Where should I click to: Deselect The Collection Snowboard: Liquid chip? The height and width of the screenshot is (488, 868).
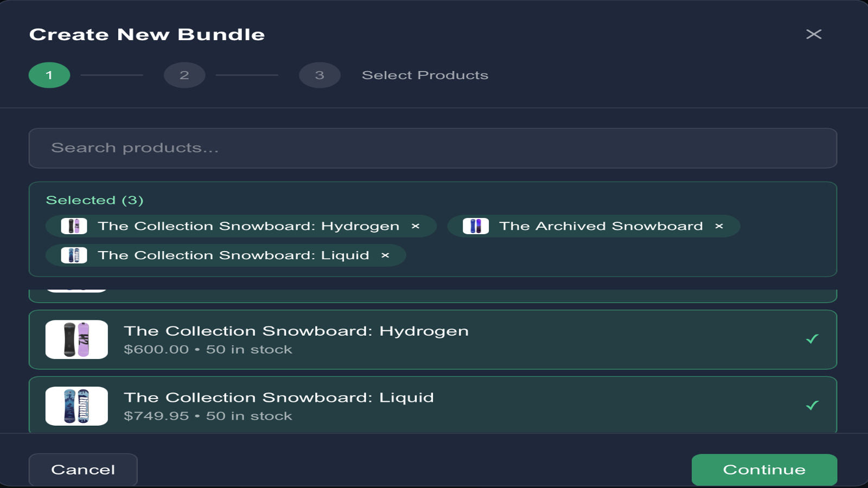pyautogui.click(x=386, y=255)
